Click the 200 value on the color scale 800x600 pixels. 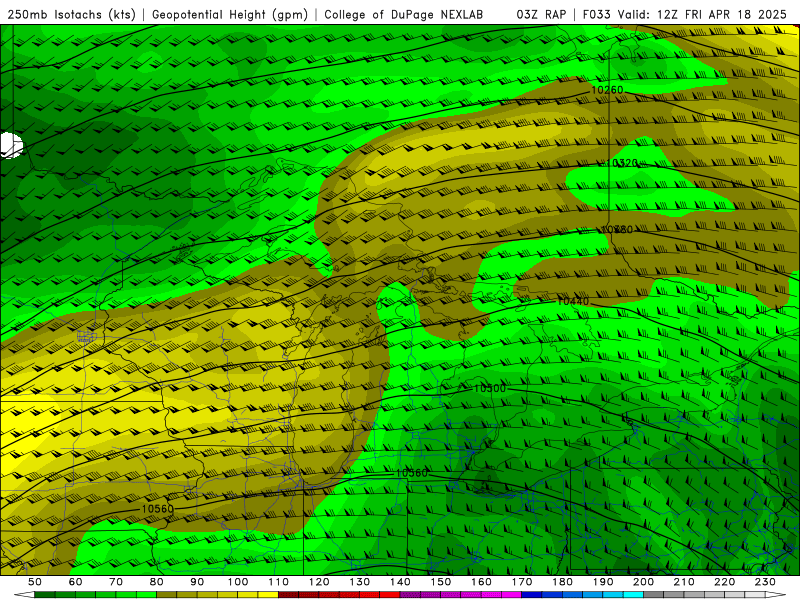[x=643, y=582]
